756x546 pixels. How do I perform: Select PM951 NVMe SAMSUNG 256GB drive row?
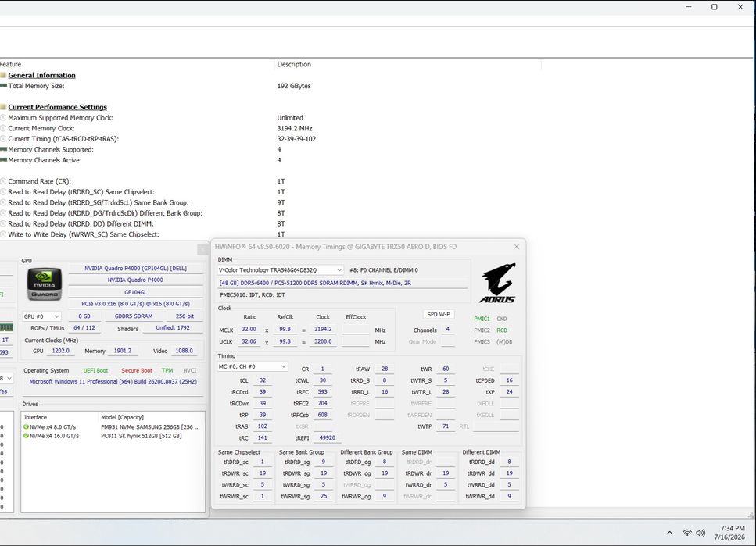point(113,427)
